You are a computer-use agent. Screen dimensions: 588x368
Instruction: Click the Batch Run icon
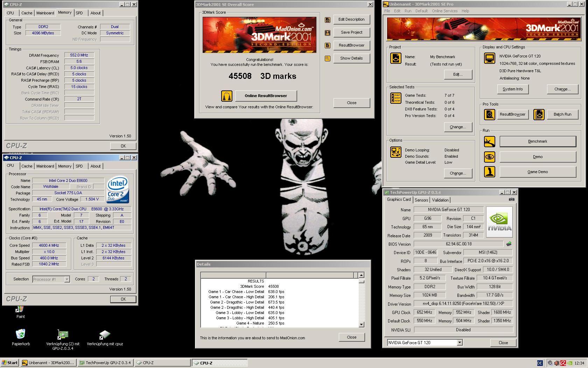point(539,115)
